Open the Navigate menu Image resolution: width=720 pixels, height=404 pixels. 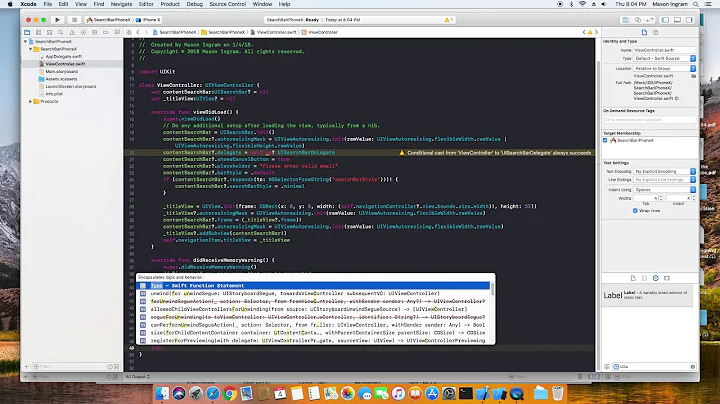(x=121, y=4)
